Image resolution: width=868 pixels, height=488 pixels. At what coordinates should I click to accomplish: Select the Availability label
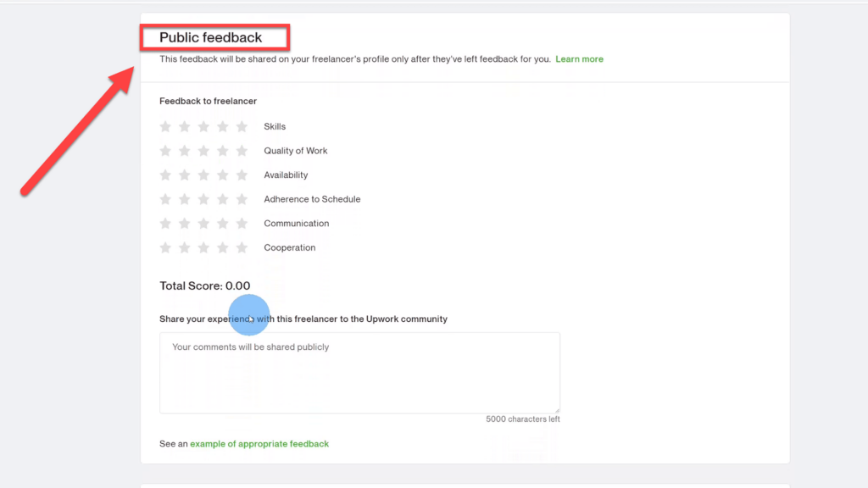286,175
